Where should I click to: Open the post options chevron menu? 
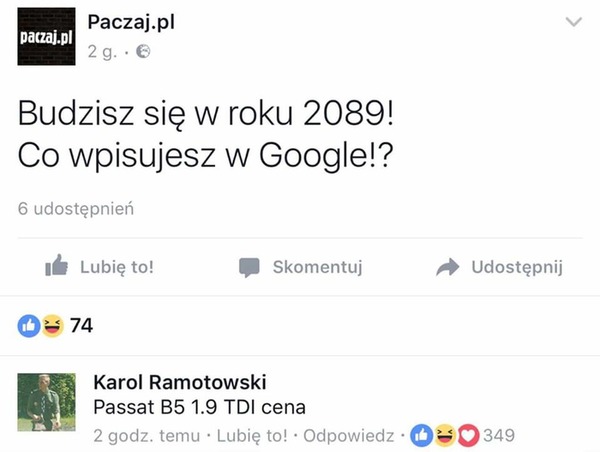574,22
